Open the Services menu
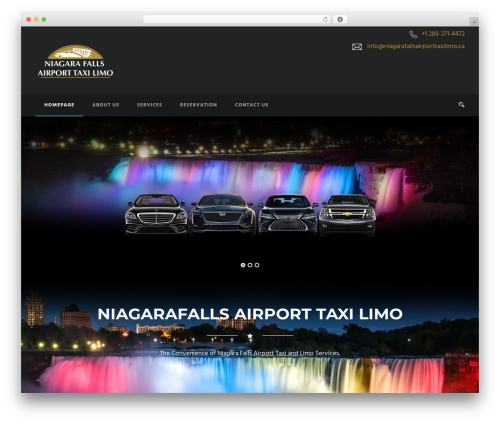This screenshot has width=500, height=423. [149, 105]
